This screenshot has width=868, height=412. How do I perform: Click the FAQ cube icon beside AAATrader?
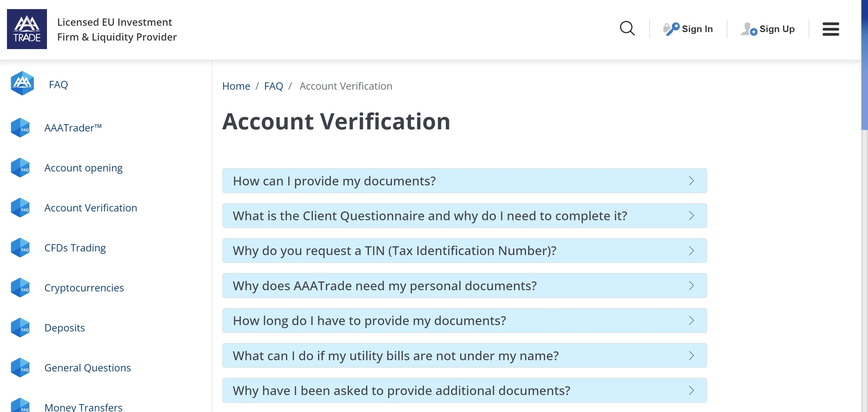pyautogui.click(x=20, y=128)
